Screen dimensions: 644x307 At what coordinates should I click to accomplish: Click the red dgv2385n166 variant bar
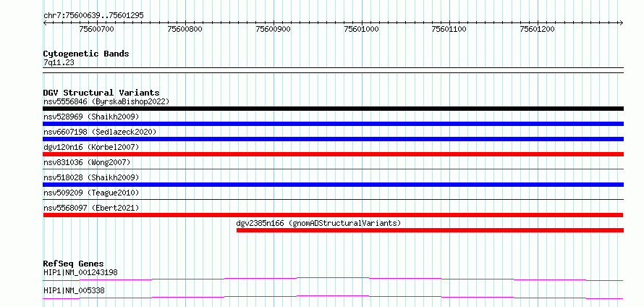click(x=430, y=230)
